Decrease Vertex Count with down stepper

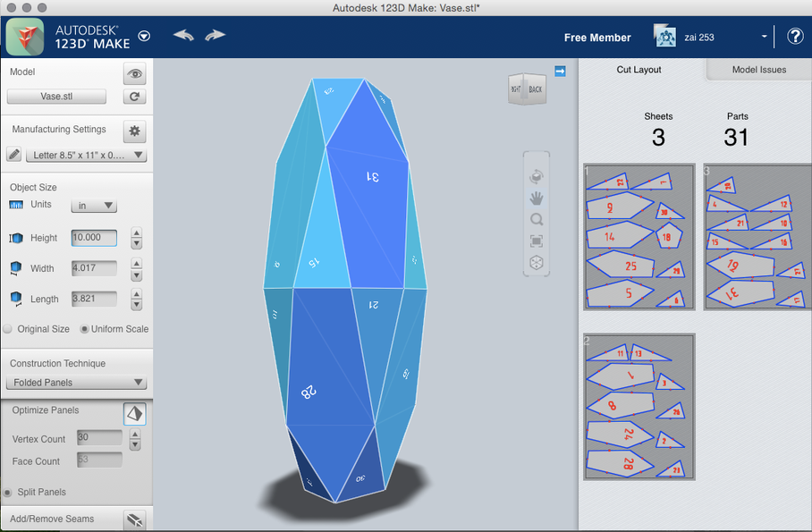pos(135,444)
